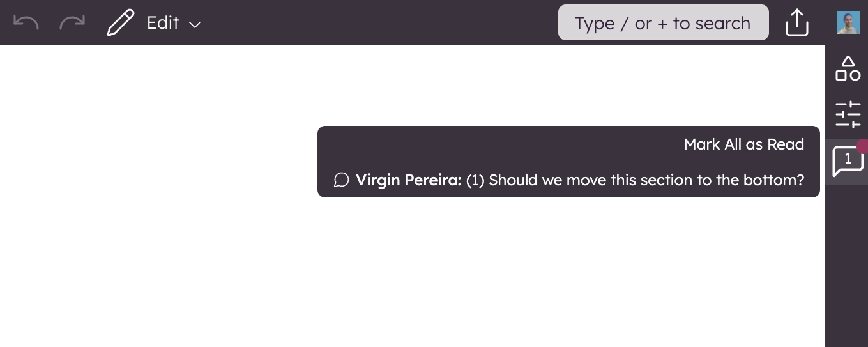Open the share export icon
This screenshot has height=347, width=868.
point(797,23)
